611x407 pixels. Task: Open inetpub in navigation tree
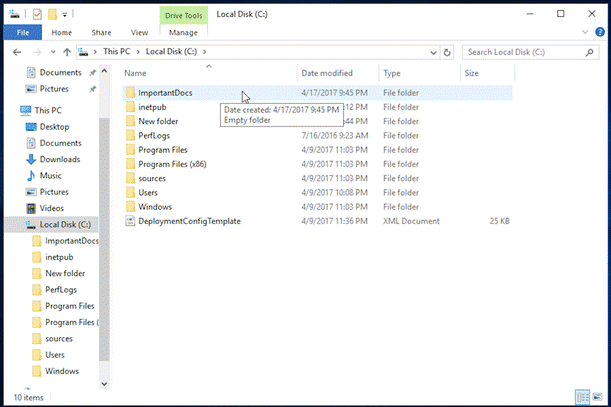[59, 257]
